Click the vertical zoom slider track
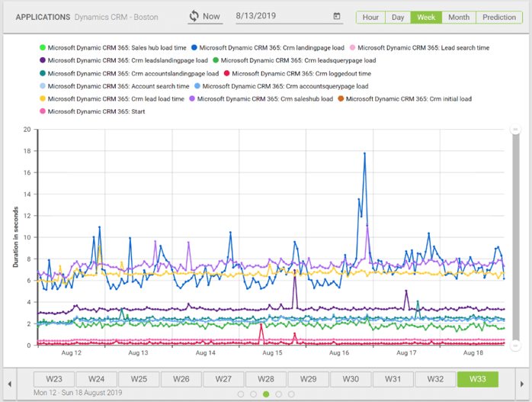This screenshot has height=402, width=532. pos(516,238)
